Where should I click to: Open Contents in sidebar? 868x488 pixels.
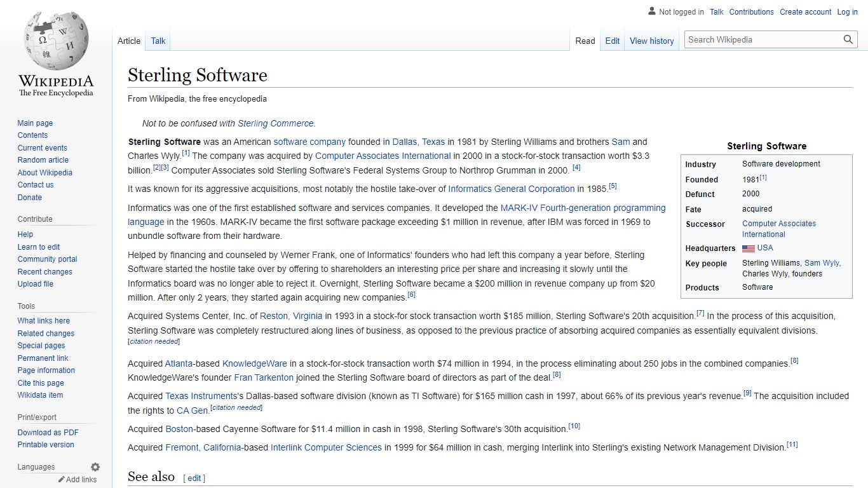32,135
